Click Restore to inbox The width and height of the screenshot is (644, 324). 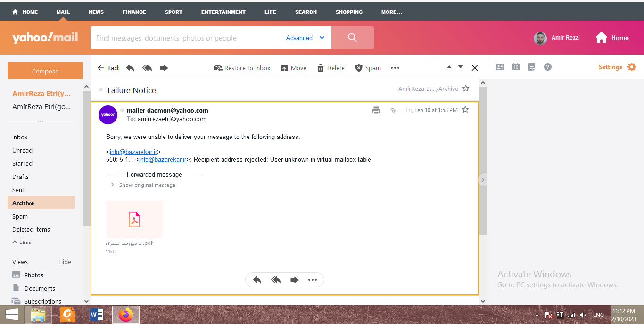(242, 68)
